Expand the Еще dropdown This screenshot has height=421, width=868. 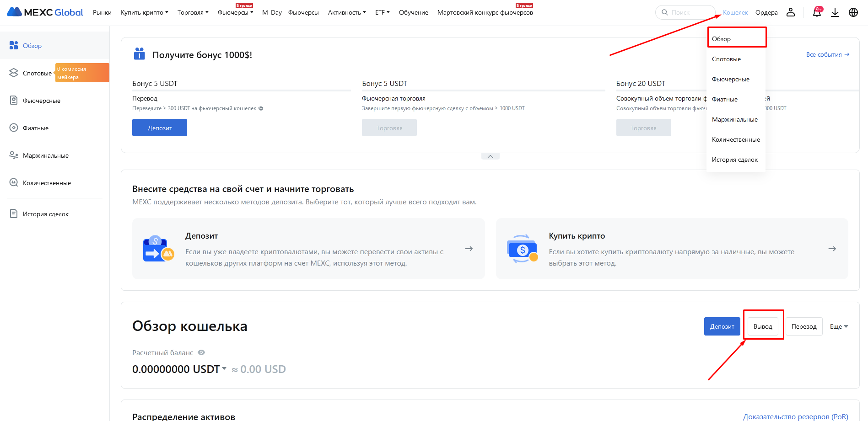point(839,326)
